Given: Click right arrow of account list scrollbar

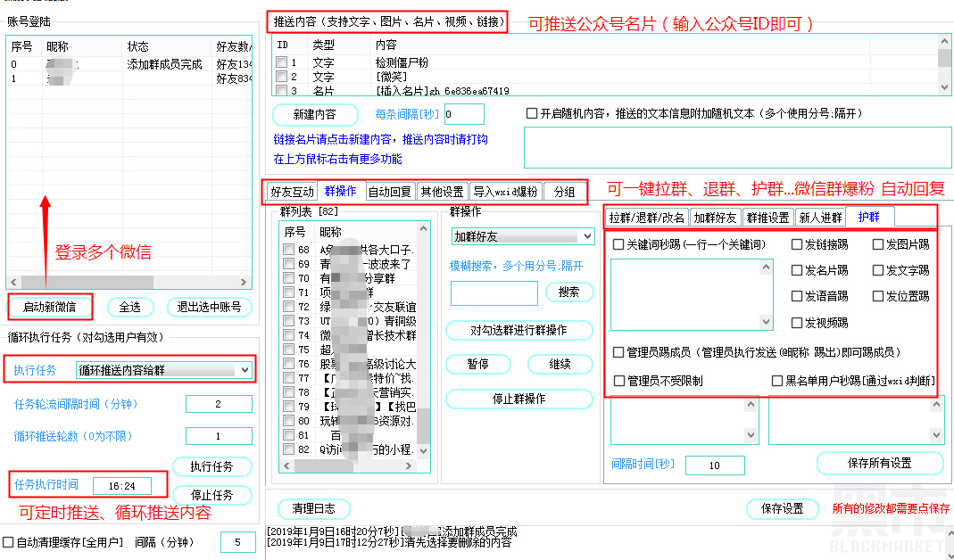Looking at the screenshot, I should pyautogui.click(x=244, y=282).
